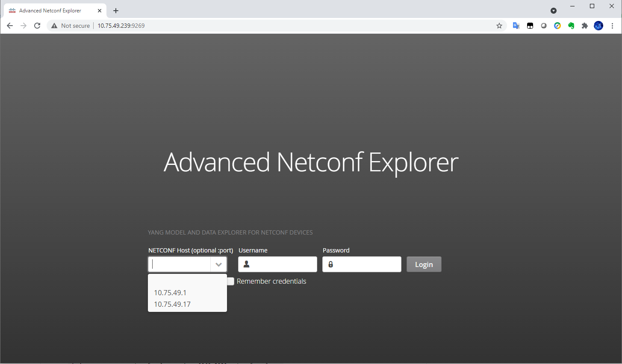Open a new browser tab
622x364 pixels.
tap(116, 11)
